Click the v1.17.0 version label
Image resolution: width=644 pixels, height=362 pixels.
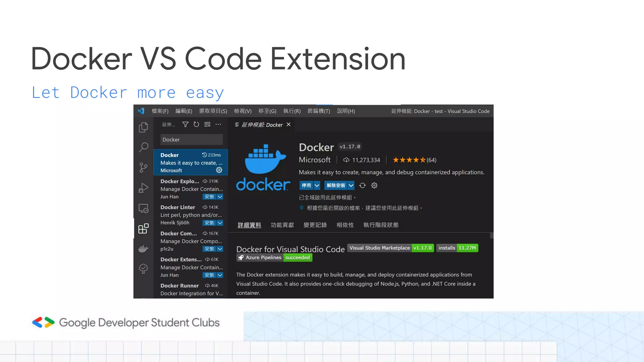point(350,147)
